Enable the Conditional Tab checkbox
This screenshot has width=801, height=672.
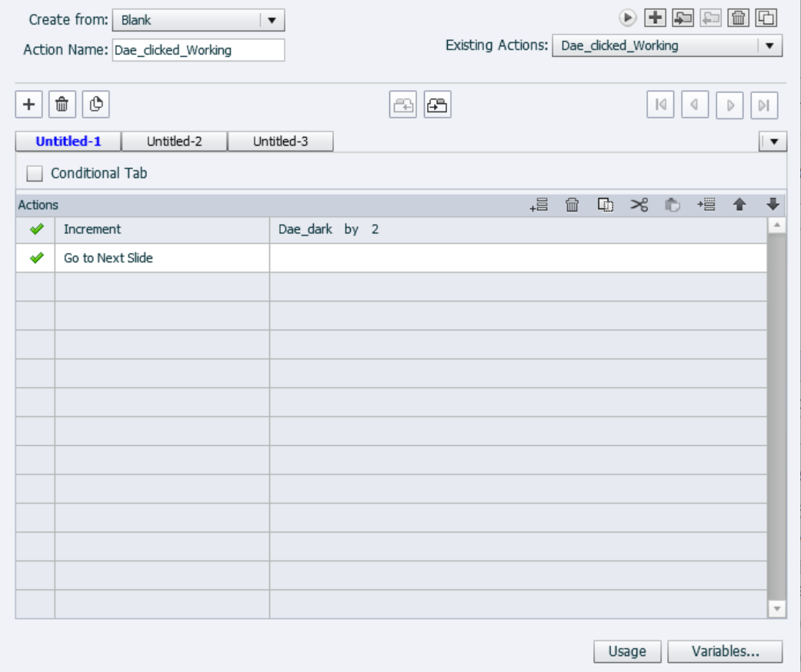(x=35, y=174)
